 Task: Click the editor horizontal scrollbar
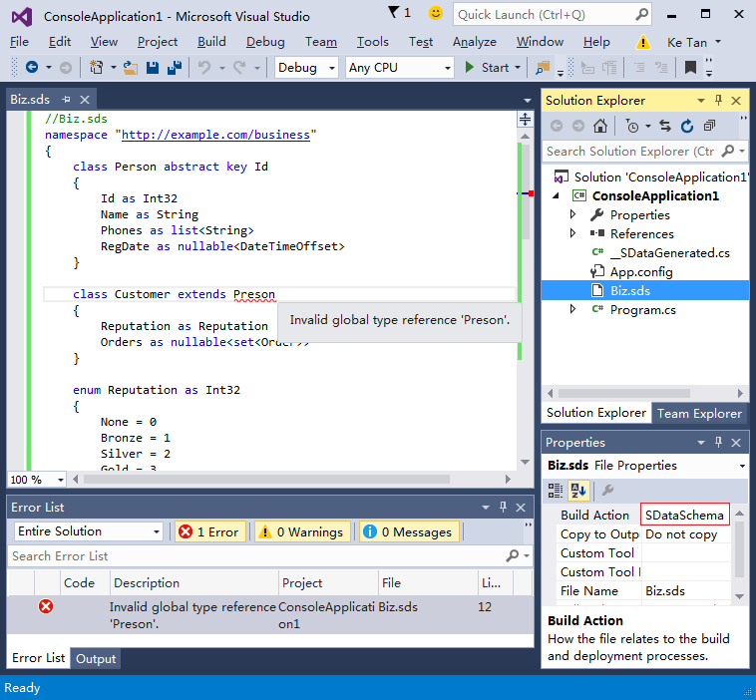(x=266, y=480)
